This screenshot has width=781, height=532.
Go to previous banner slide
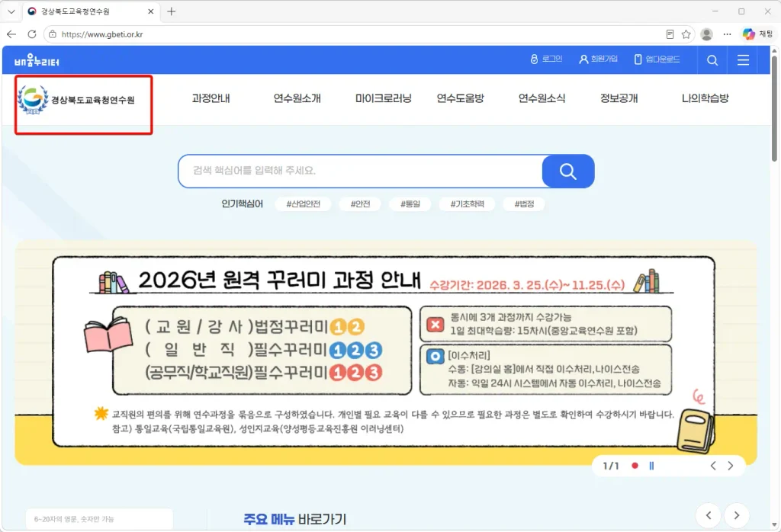713,466
